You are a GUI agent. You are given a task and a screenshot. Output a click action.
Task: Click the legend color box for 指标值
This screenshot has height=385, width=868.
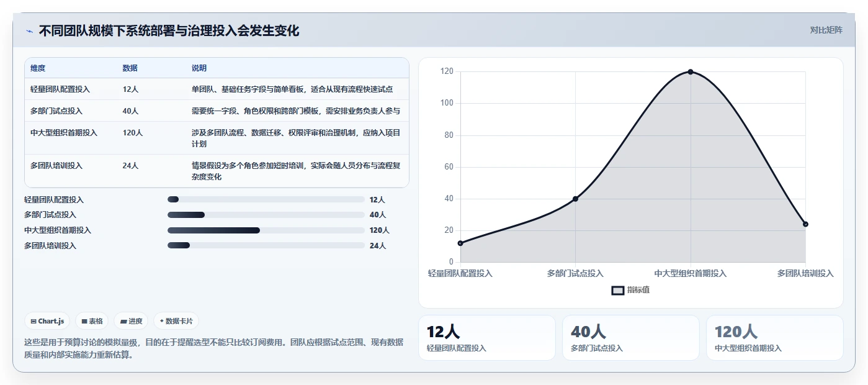click(618, 290)
